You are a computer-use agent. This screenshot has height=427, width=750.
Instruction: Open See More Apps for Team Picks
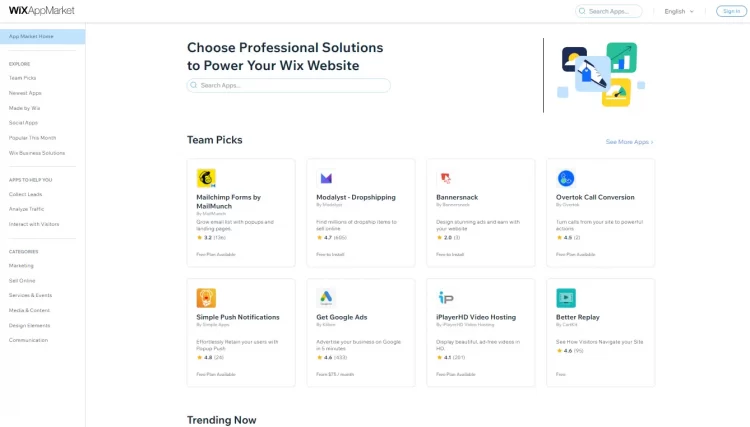pyautogui.click(x=629, y=142)
